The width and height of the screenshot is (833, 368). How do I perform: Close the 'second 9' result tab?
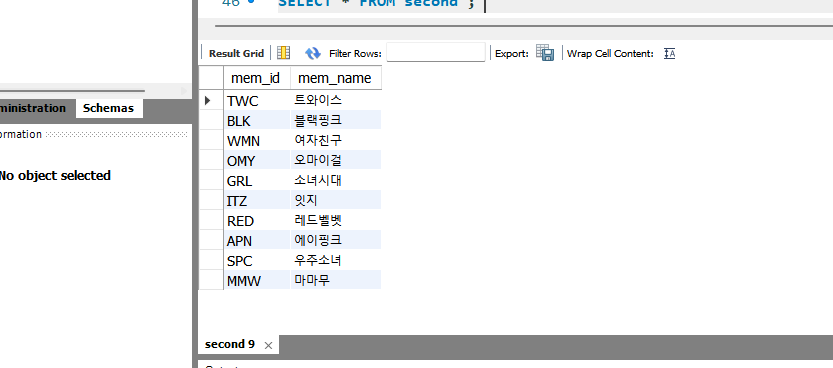[x=268, y=345]
